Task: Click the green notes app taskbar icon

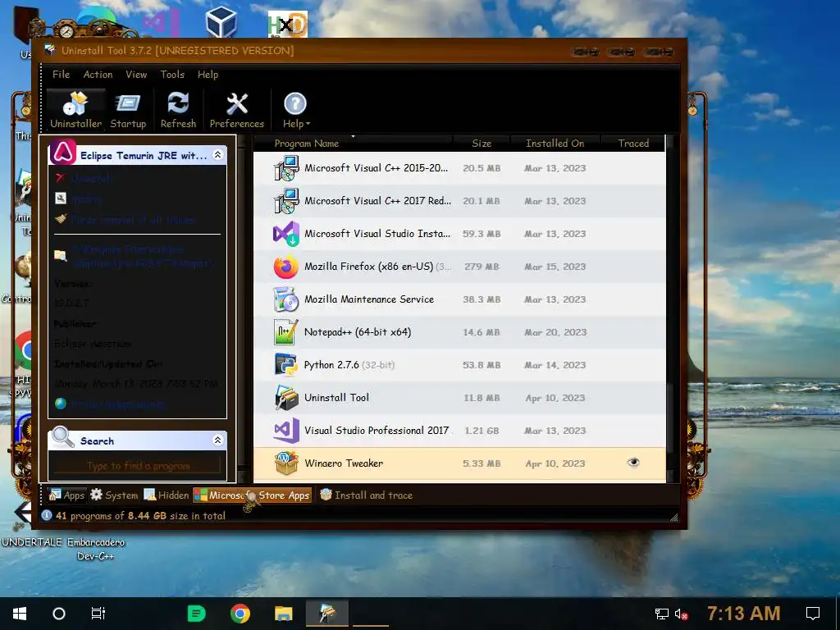Action: (197, 614)
